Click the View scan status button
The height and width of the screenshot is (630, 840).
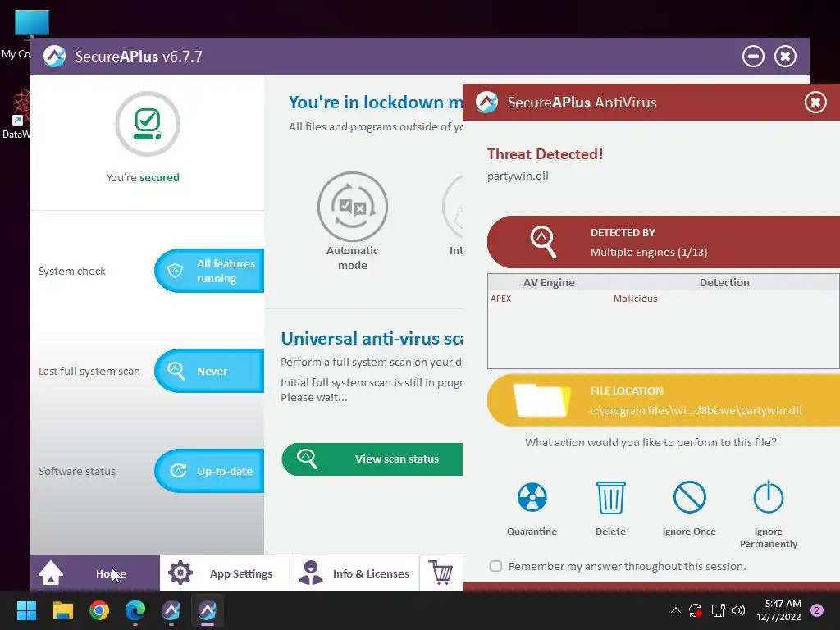click(372, 459)
